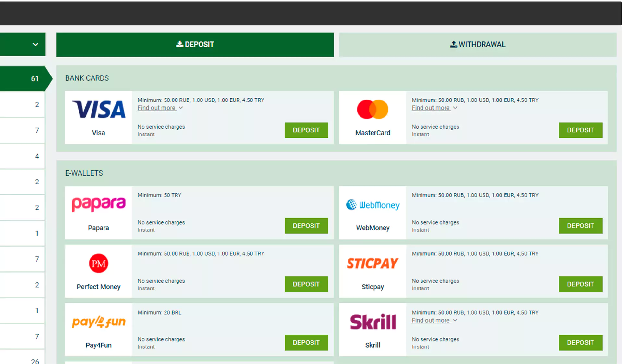
Task: Click No service charges under WebMoney
Action: pyautogui.click(x=435, y=222)
